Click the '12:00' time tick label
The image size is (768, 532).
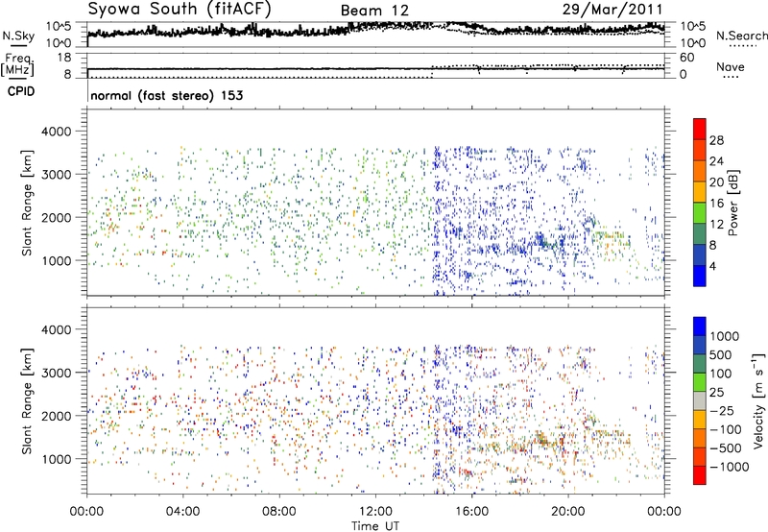click(375, 512)
